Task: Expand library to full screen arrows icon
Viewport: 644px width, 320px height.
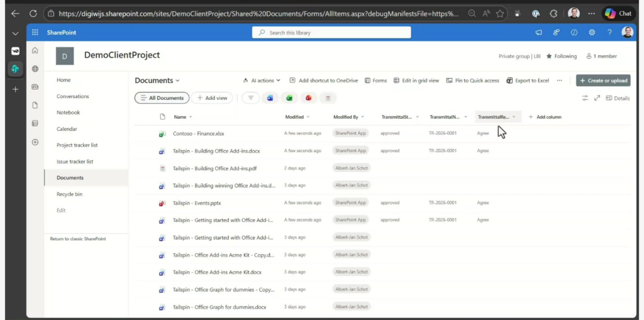Action: (597, 98)
